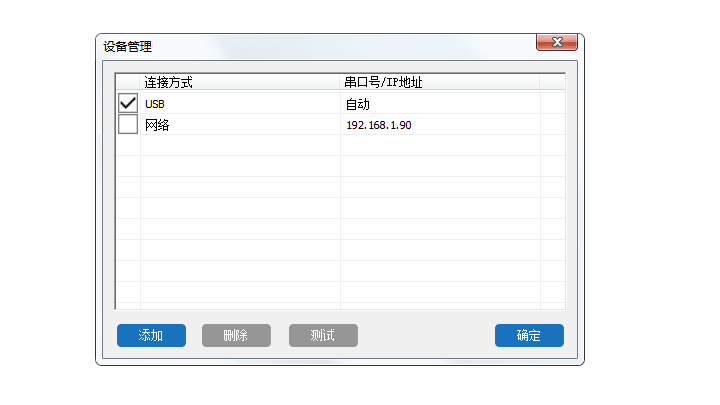Select the USB row text
720x405 pixels.
click(155, 104)
